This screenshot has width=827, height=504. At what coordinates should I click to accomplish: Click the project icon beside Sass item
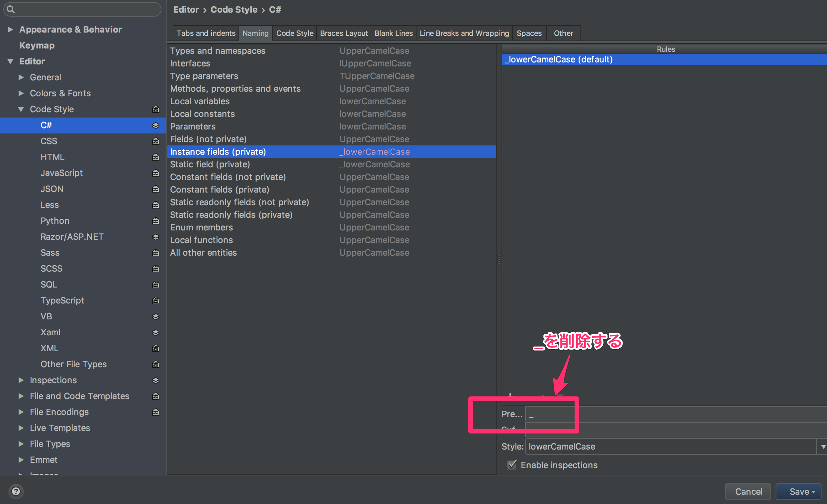tap(156, 253)
